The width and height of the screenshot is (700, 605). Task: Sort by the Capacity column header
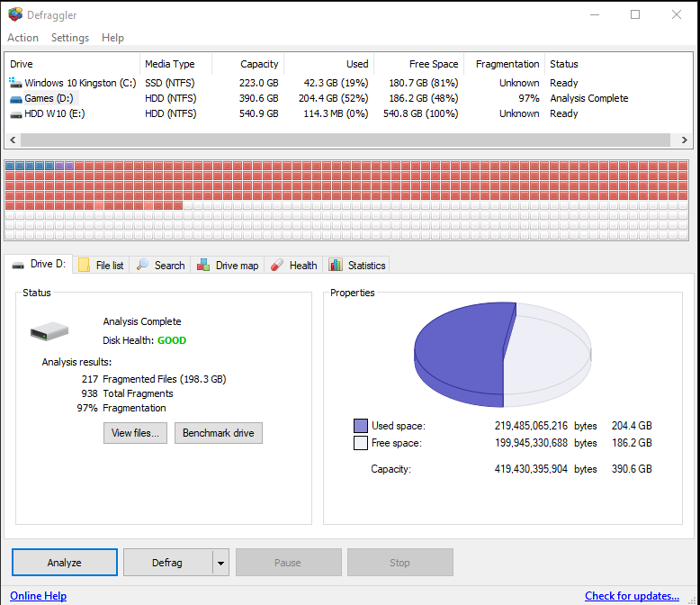pos(247,64)
